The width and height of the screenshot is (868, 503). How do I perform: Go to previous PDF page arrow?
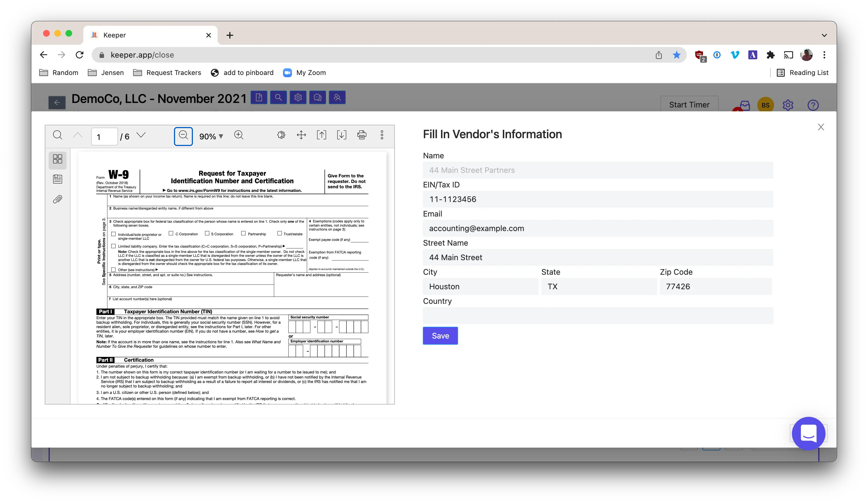coord(78,135)
